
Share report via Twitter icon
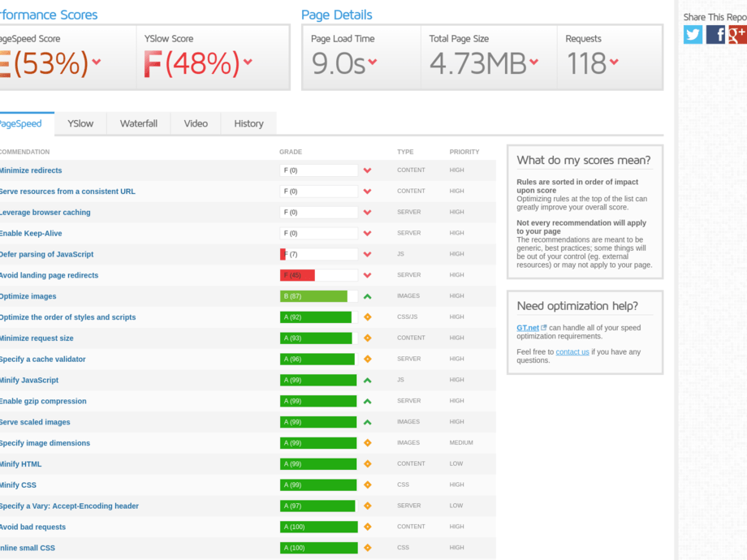pyautogui.click(x=693, y=34)
